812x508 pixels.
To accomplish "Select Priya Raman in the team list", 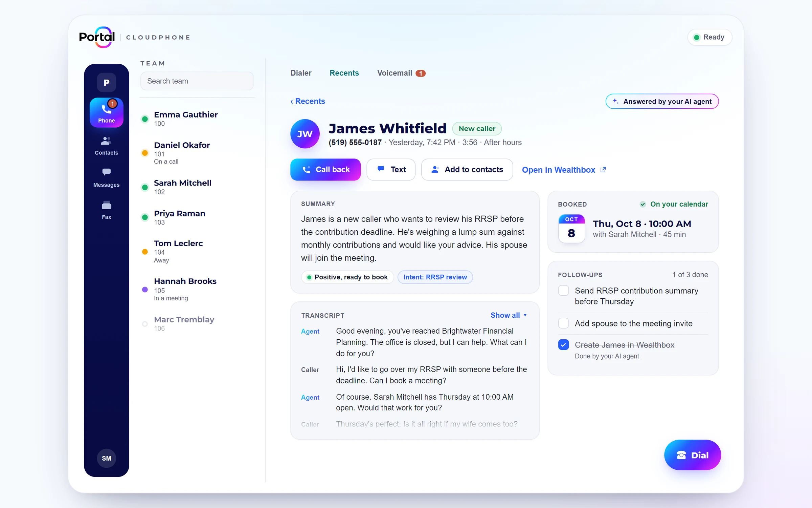I will pos(197,217).
